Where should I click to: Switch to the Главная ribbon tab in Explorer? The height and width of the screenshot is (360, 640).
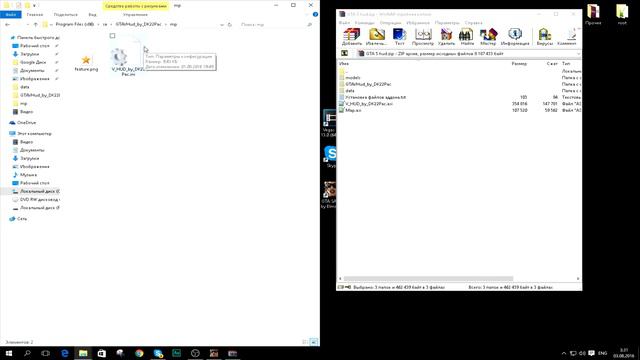pos(35,15)
